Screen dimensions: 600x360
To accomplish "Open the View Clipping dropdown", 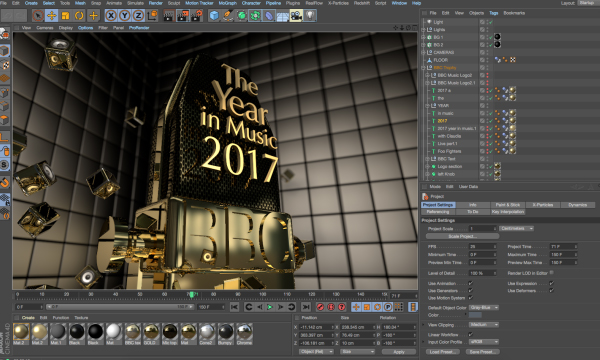I will [x=484, y=325].
